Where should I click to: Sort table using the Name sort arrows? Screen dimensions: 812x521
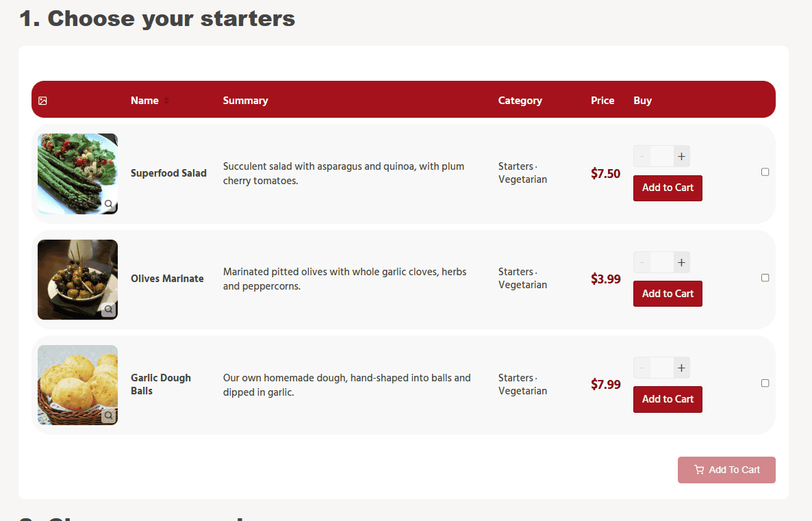click(x=166, y=101)
